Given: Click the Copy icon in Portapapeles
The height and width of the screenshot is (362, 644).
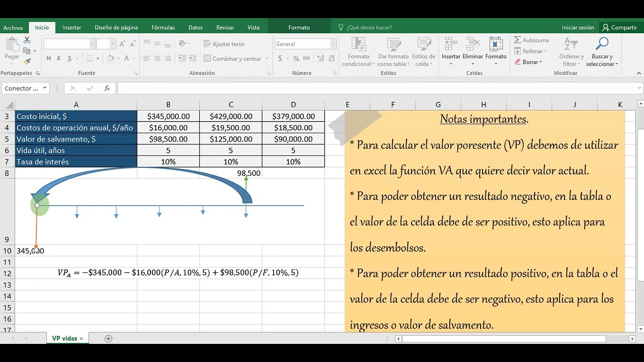Looking at the screenshot, I should (27, 51).
